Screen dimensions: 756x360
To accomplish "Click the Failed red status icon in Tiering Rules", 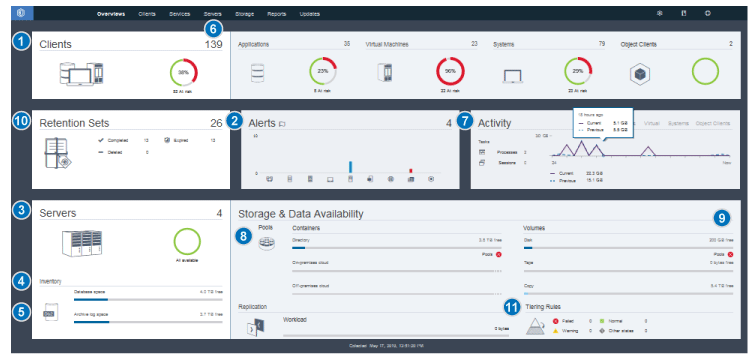I will coord(555,320).
